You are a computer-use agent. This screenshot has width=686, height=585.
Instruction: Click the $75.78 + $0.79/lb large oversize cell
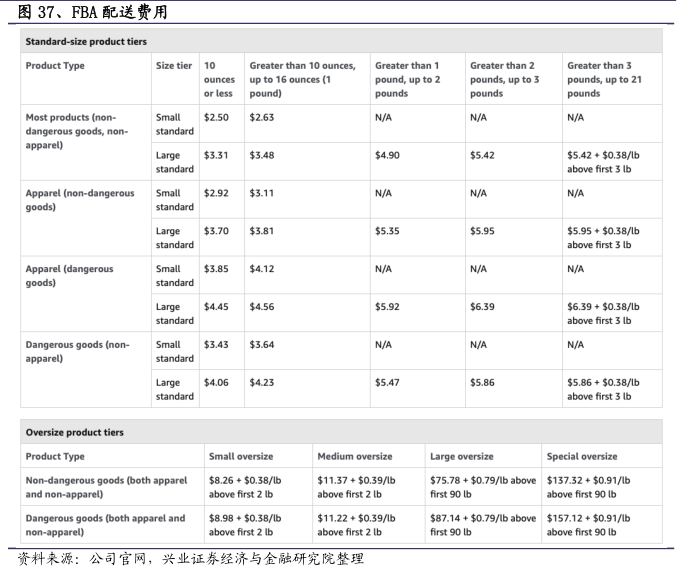482,487
